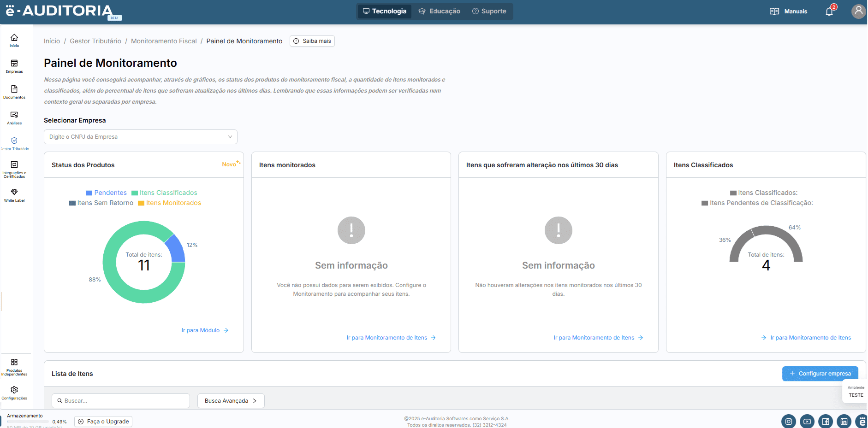The image size is (868, 428).
Task: Go to Início breadcrumb
Action: point(52,41)
